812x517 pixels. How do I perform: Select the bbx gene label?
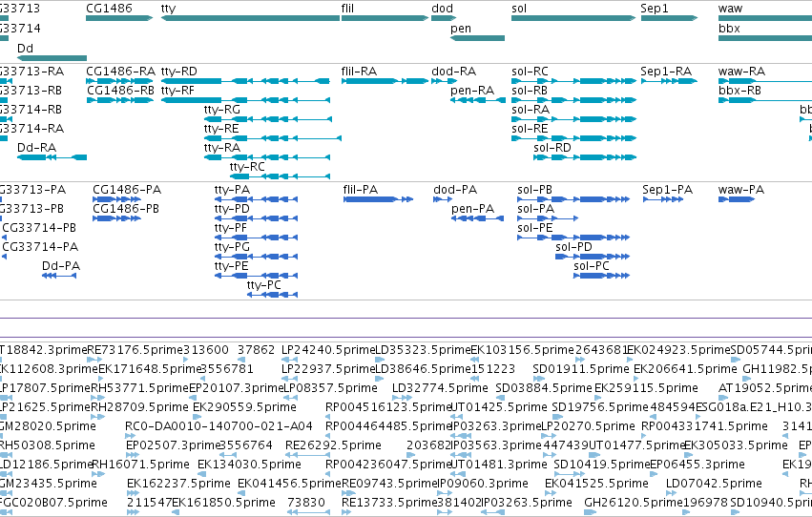[729, 29]
